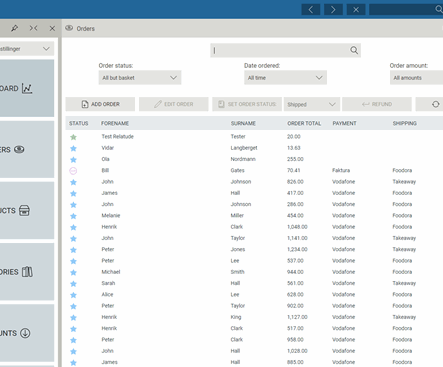Open the Date ordered dropdown
443x367 pixels.
coord(285,78)
